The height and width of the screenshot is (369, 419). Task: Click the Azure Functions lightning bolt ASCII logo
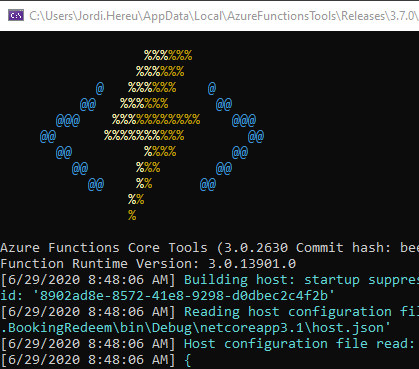(x=152, y=135)
